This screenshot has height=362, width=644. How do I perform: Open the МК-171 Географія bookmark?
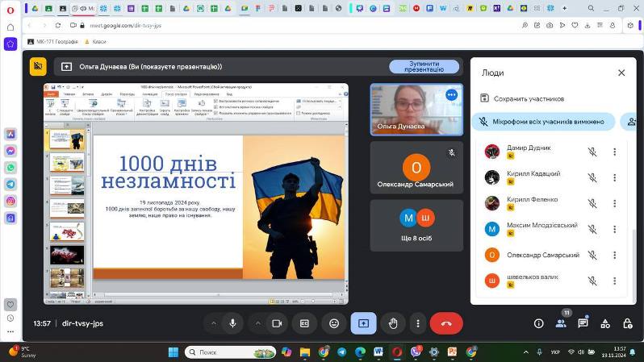pyautogui.click(x=52, y=41)
